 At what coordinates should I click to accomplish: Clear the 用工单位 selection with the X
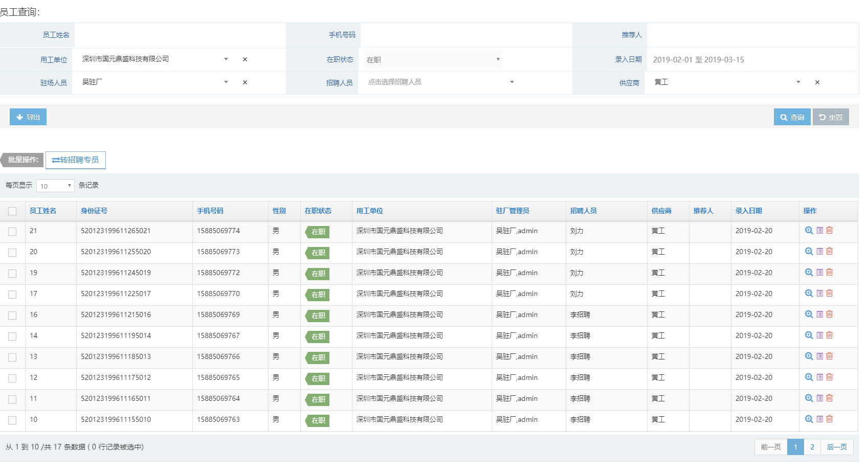(x=245, y=59)
